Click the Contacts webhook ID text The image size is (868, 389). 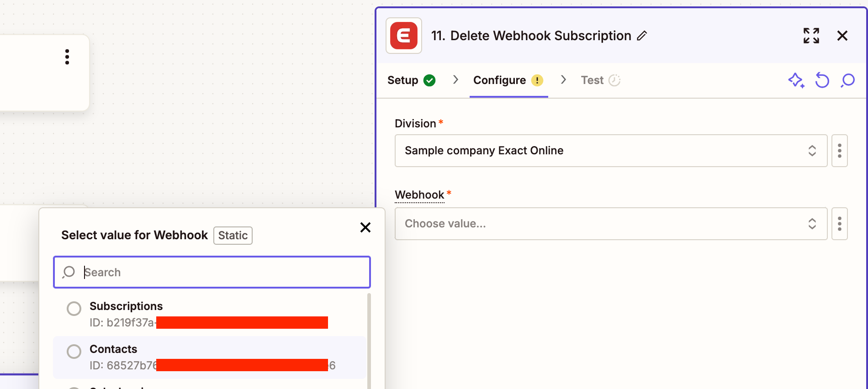click(x=212, y=365)
